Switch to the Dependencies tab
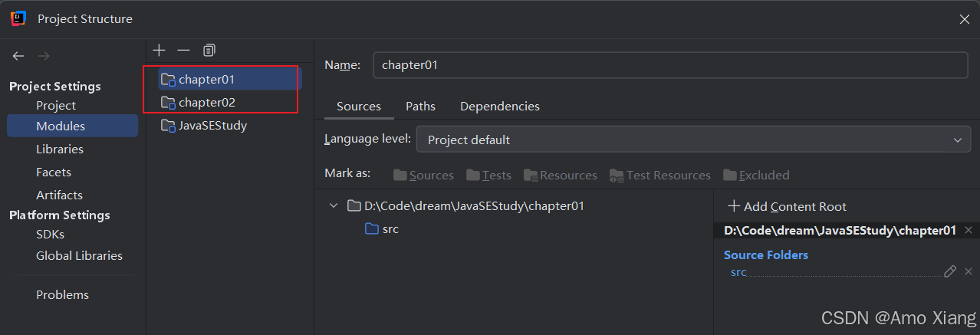980x335 pixels. [x=500, y=107]
